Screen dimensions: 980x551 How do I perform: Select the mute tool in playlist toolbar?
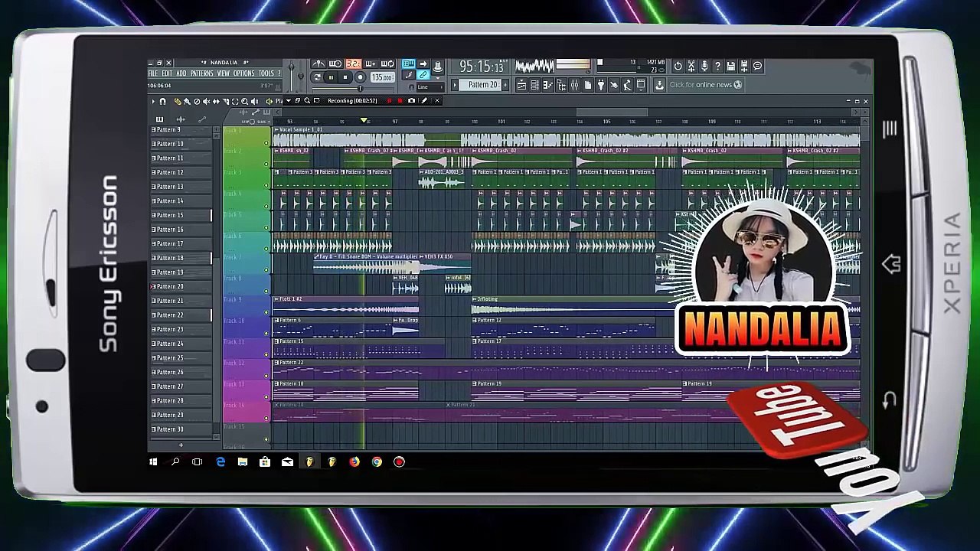coord(207,101)
